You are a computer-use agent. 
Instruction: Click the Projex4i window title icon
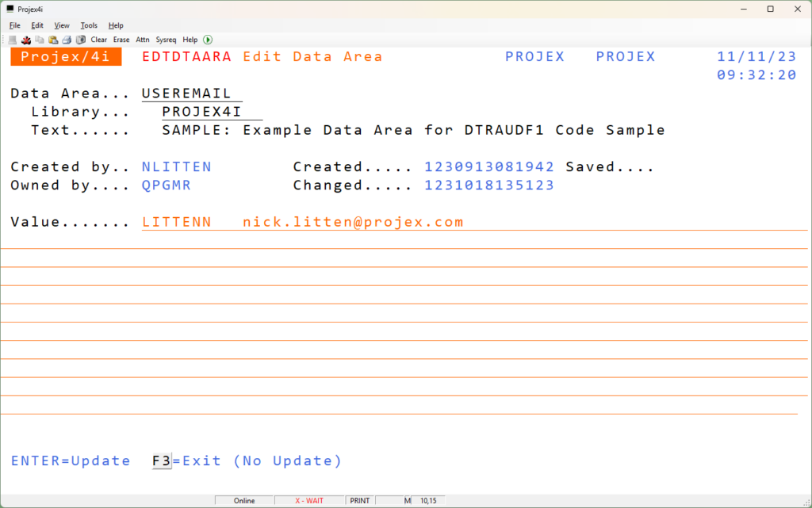coord(10,9)
